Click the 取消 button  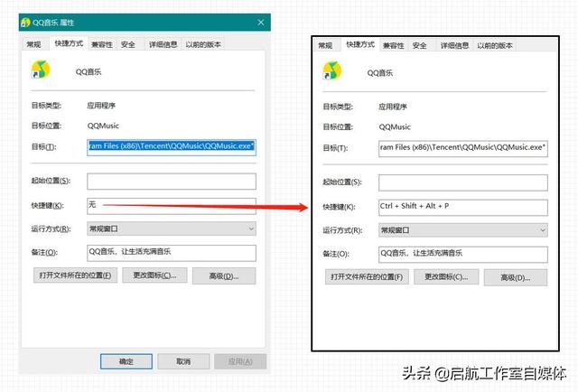(x=183, y=361)
